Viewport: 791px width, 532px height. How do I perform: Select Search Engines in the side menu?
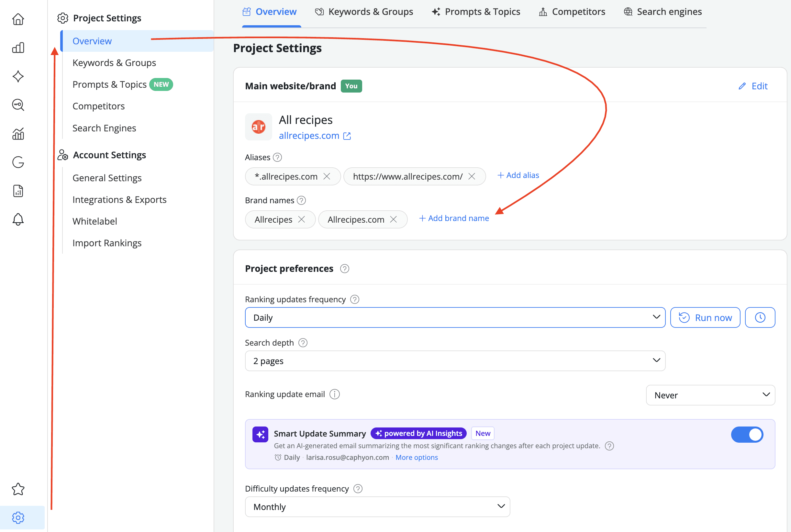coord(104,128)
